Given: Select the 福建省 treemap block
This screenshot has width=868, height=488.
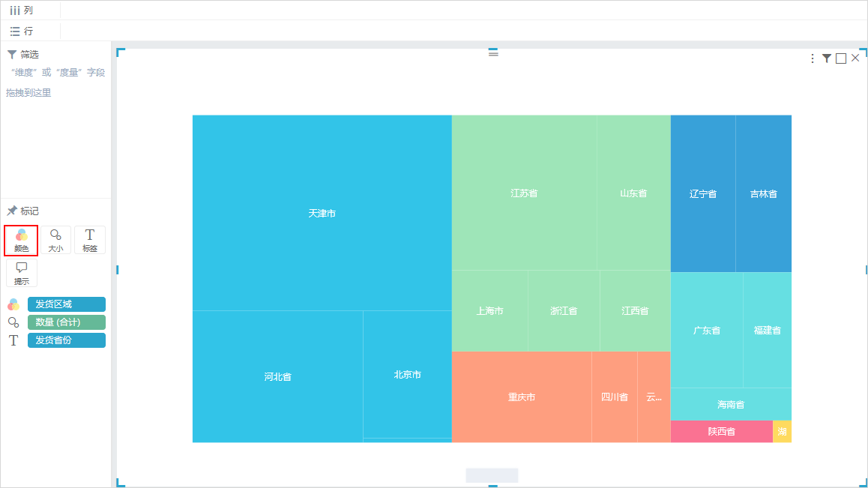Looking at the screenshot, I should (x=768, y=330).
